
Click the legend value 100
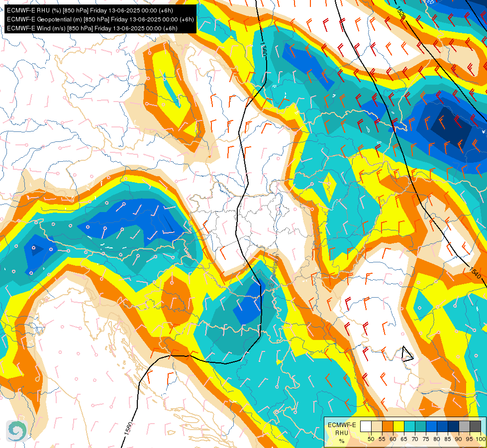[x=481, y=439]
